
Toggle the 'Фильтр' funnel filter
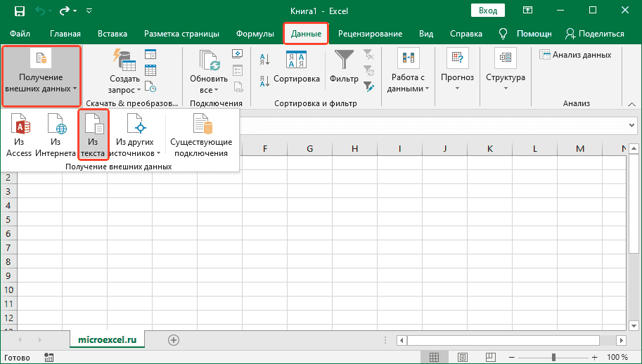pos(345,67)
